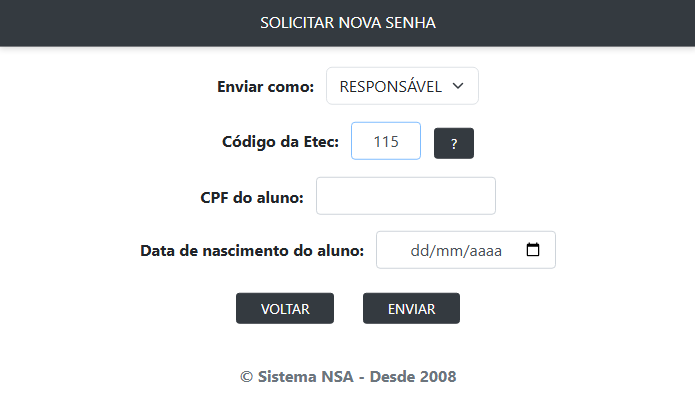Click the Data de nascimento do aluno label
The image size is (695, 404).
pyautogui.click(x=252, y=250)
